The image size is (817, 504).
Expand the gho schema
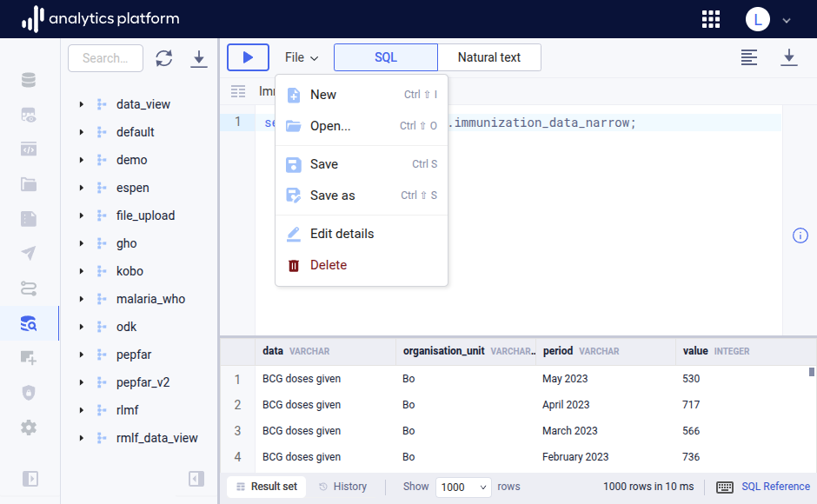(x=82, y=243)
